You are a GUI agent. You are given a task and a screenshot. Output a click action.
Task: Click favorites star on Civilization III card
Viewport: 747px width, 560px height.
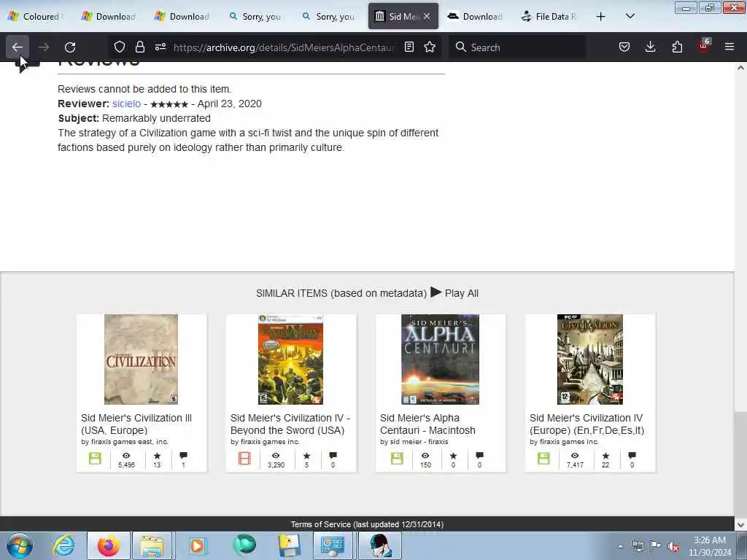157,456
